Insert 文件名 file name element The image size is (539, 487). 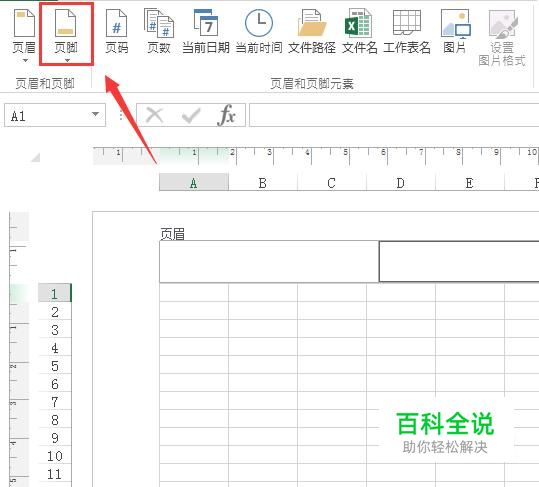(x=360, y=32)
